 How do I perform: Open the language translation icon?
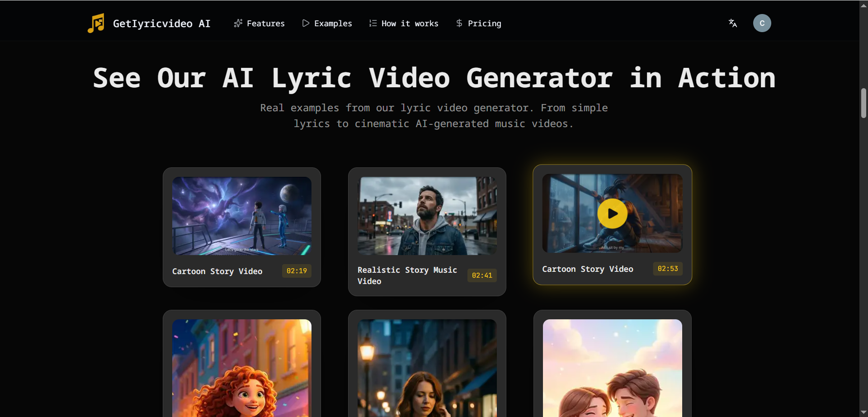tap(732, 23)
